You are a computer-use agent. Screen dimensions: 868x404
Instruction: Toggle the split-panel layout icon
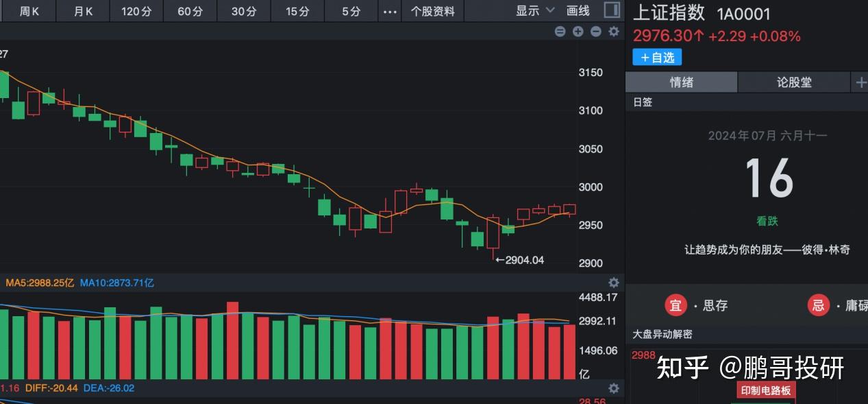[610, 10]
